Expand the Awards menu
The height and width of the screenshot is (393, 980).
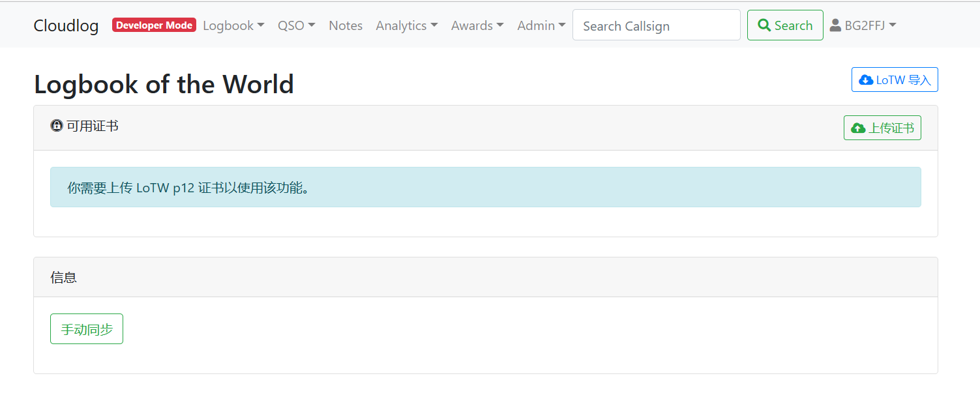tap(477, 25)
